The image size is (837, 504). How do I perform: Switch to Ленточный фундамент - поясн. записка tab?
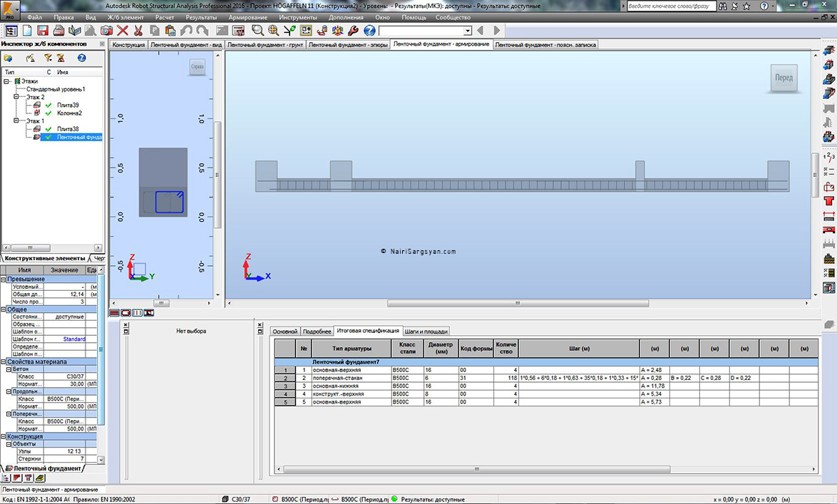[x=545, y=45]
